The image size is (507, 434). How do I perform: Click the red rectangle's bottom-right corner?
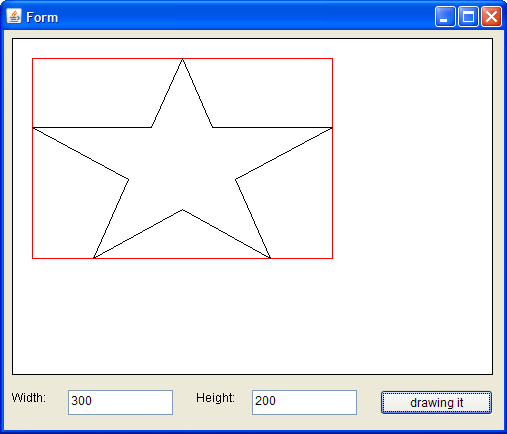[332, 258]
